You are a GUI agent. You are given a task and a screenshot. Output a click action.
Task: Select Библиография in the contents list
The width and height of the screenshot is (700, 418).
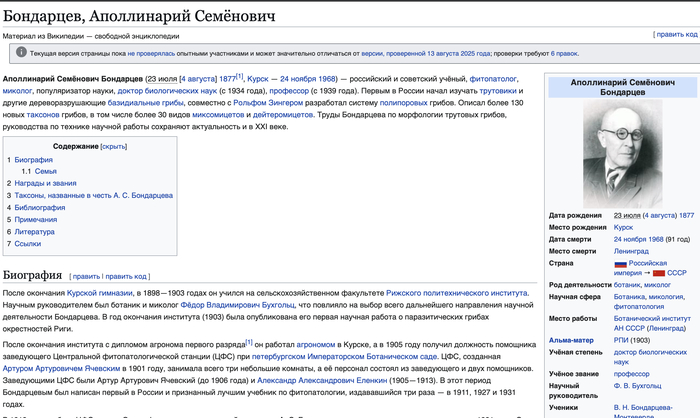41,207
